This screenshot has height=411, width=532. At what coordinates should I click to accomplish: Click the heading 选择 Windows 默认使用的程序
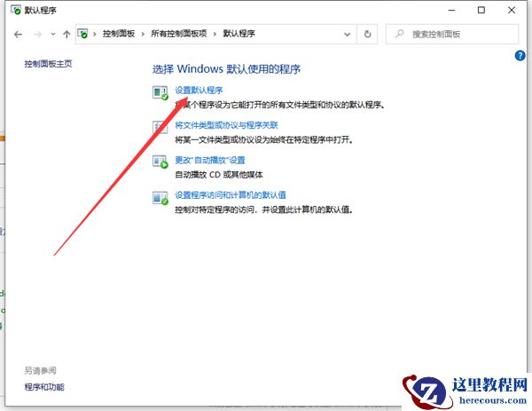pyautogui.click(x=226, y=69)
